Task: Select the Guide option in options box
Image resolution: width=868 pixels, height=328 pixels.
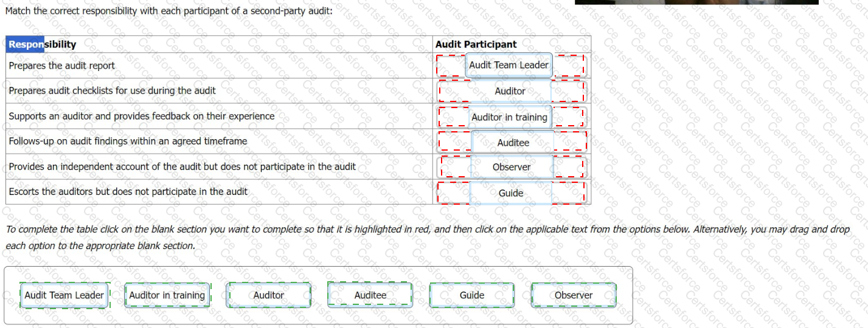Action: pos(472,295)
